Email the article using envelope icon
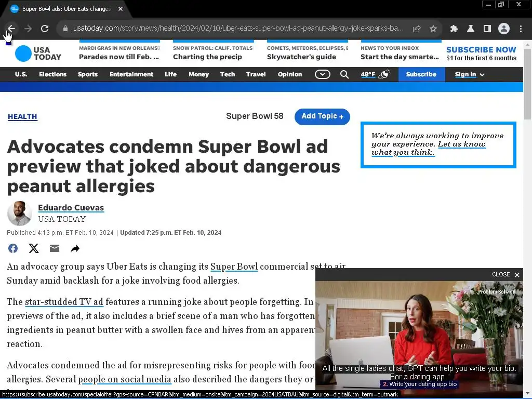The height and width of the screenshot is (399, 532). (x=54, y=248)
